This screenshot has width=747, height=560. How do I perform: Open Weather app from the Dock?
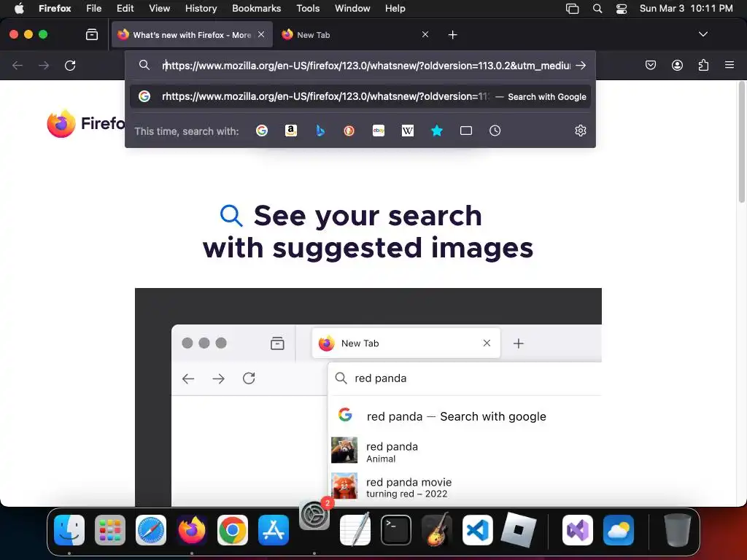pyautogui.click(x=619, y=529)
